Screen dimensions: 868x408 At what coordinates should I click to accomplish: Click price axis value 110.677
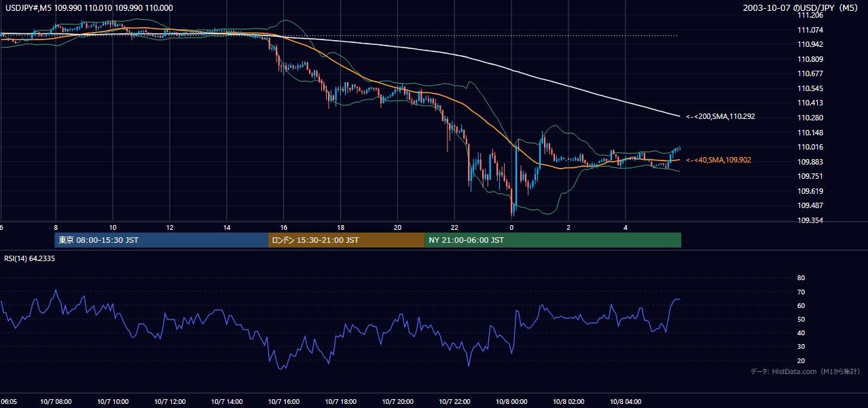coord(811,73)
